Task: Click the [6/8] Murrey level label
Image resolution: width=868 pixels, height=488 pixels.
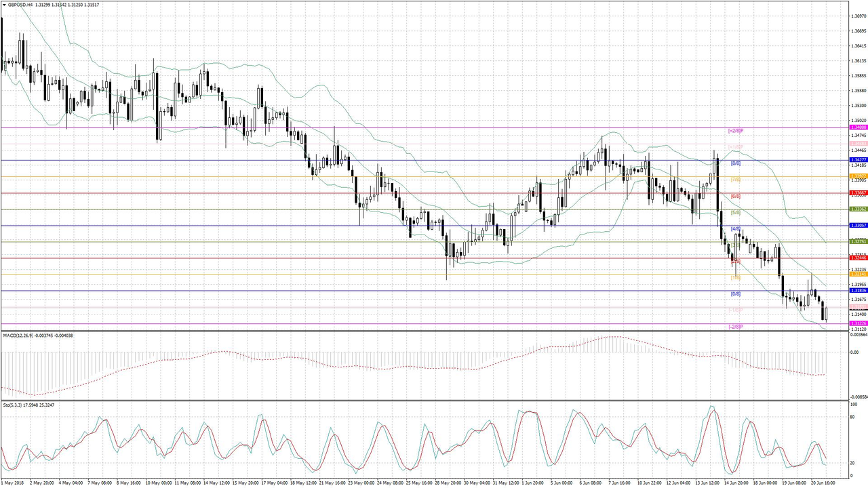Action: [x=735, y=196]
